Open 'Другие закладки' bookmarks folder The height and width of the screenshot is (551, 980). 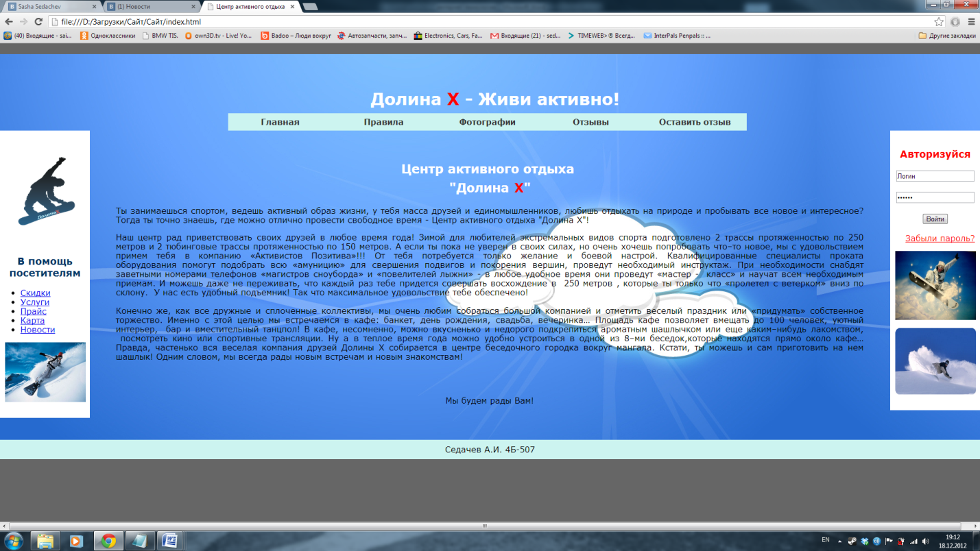[x=946, y=36]
